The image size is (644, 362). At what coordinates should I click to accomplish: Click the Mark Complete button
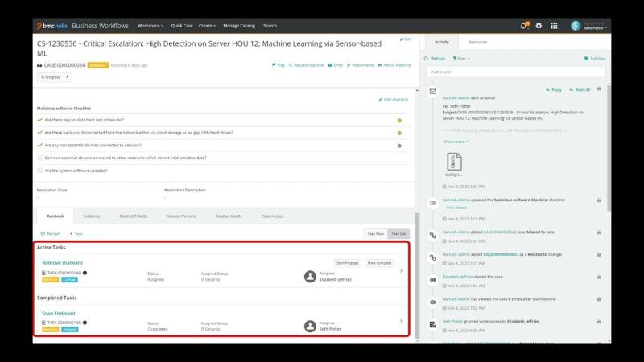379,263
